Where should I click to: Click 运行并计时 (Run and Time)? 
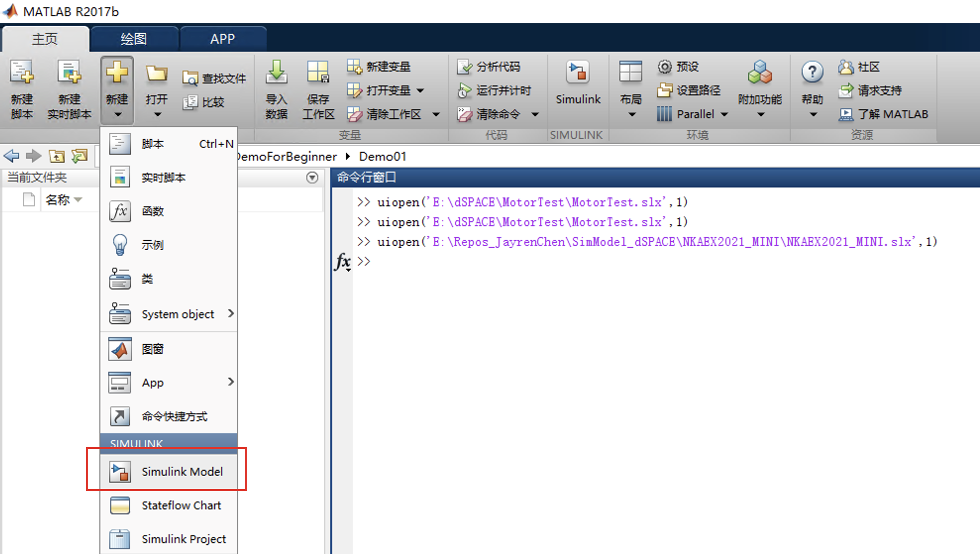(494, 90)
